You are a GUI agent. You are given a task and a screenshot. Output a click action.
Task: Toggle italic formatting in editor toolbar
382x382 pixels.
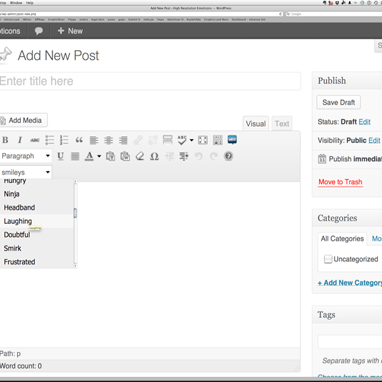click(x=20, y=140)
